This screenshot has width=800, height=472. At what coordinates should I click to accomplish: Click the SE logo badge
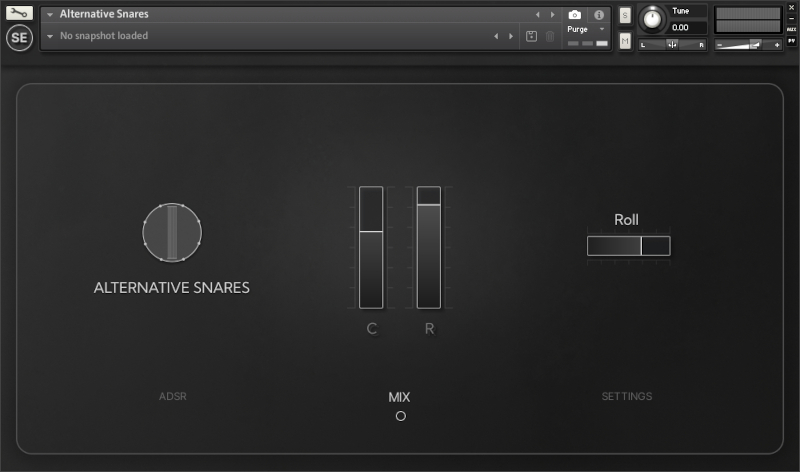(19, 38)
